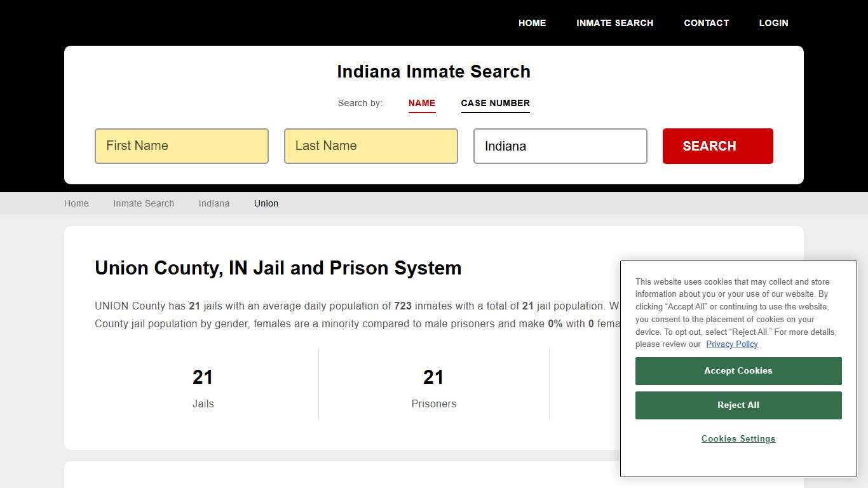Open Home from the breadcrumb trail
868x488 pixels.
coord(76,203)
